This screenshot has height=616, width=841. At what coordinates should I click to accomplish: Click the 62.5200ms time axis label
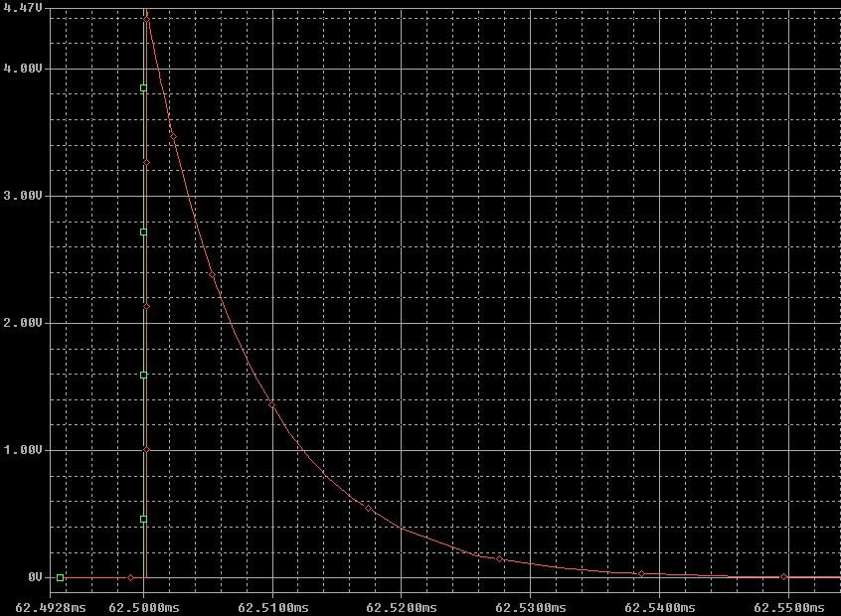point(402,608)
